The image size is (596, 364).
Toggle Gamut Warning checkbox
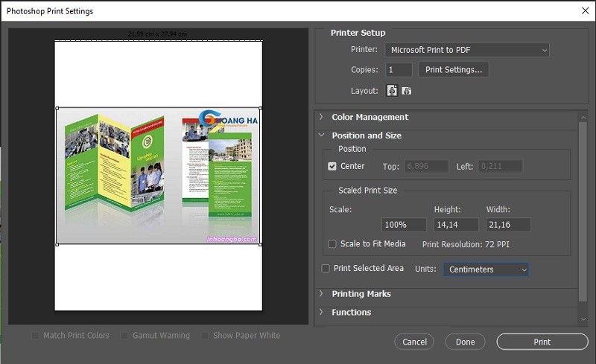124,336
